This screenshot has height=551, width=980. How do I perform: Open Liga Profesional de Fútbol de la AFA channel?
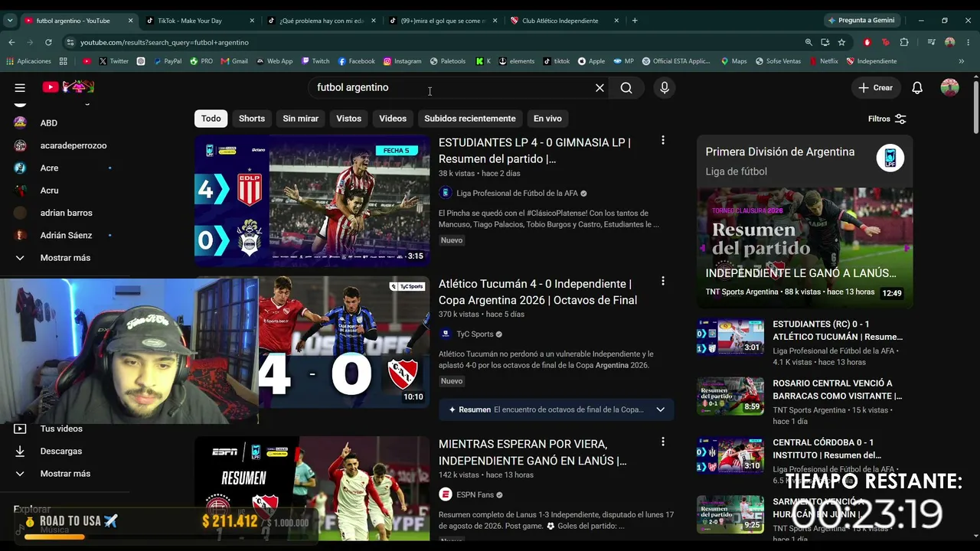click(x=517, y=194)
